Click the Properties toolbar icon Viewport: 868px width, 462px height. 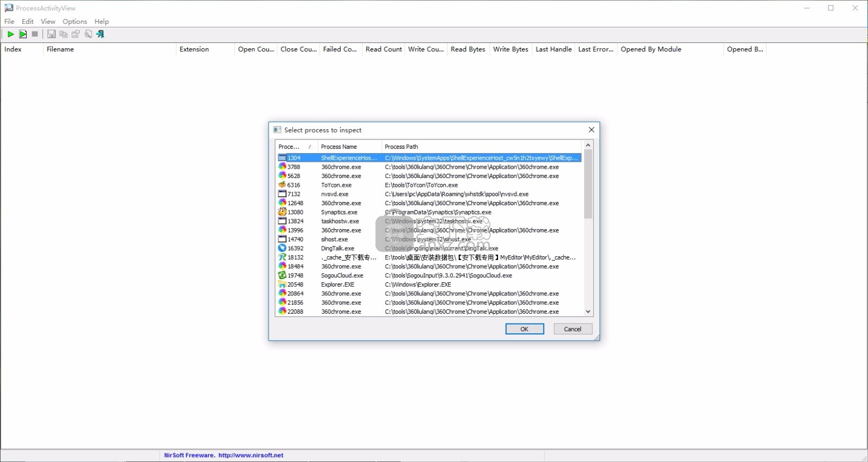[76, 34]
